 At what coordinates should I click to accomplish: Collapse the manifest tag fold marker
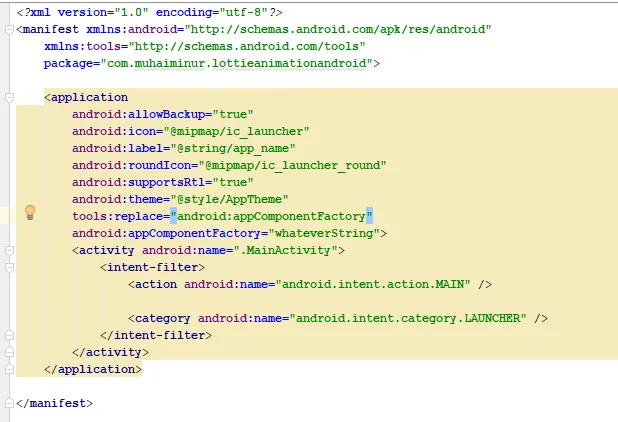click(9, 30)
